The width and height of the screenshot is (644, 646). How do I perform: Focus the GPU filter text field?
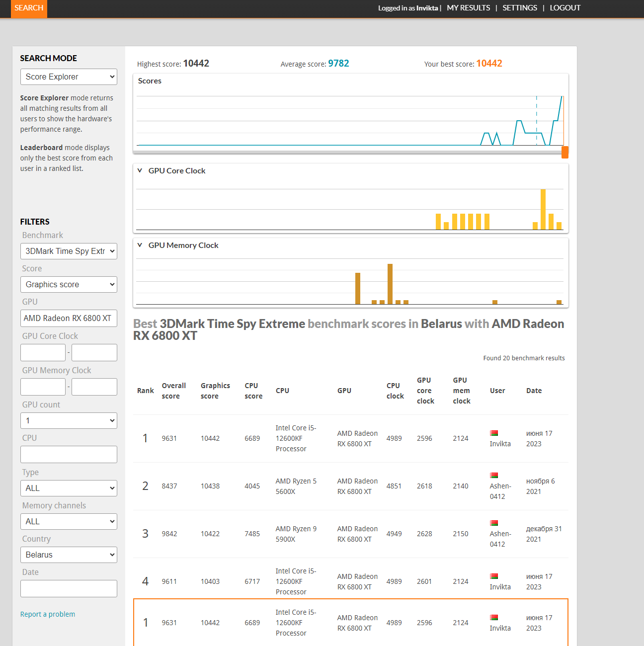(69, 318)
